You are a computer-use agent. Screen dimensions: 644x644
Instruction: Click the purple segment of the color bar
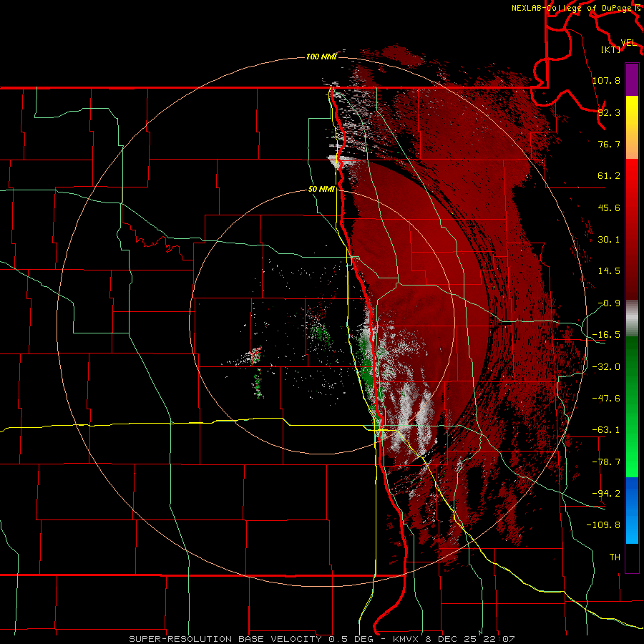point(632,79)
